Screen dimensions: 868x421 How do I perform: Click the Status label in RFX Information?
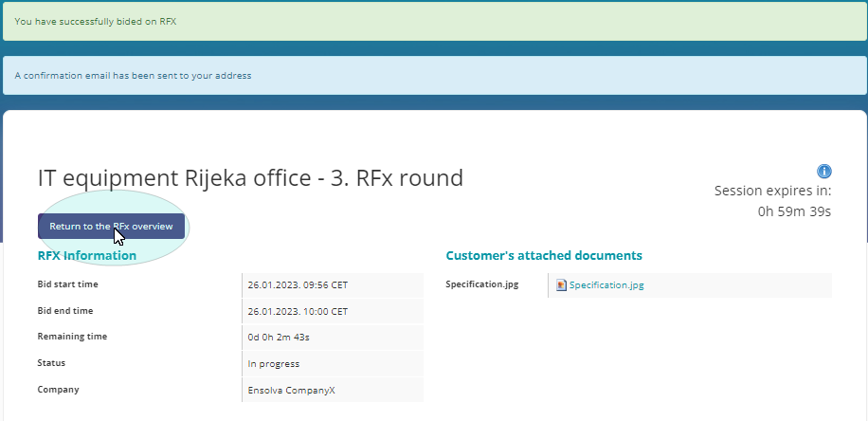[51, 362]
